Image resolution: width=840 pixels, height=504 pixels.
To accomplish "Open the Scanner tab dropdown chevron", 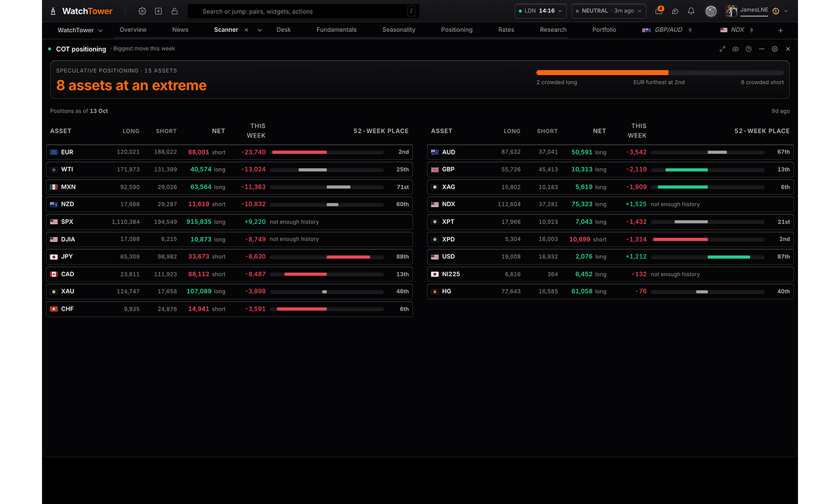I will [260, 30].
